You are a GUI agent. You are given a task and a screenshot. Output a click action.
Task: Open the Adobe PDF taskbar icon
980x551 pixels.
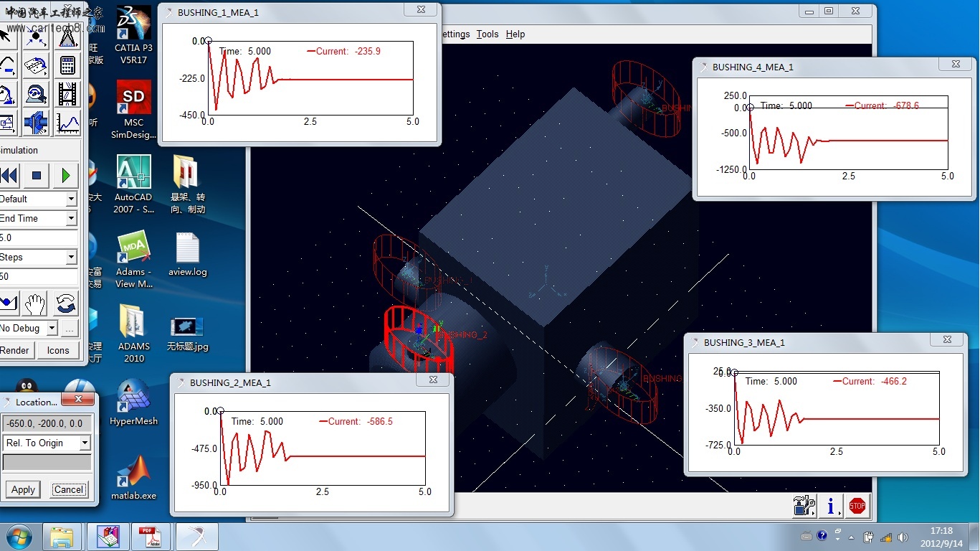click(x=150, y=537)
